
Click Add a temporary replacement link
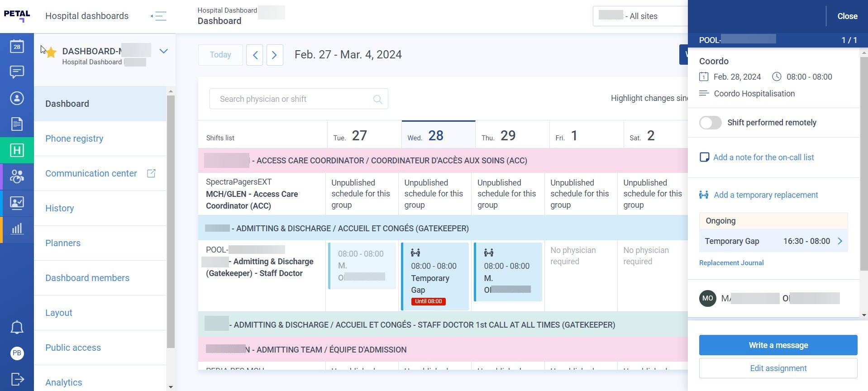click(766, 195)
